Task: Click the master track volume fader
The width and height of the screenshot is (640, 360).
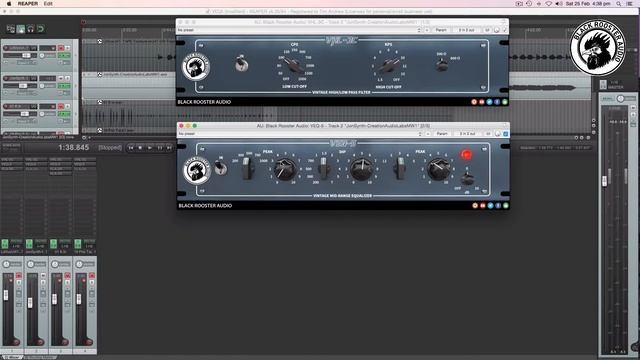Action: coord(604,181)
